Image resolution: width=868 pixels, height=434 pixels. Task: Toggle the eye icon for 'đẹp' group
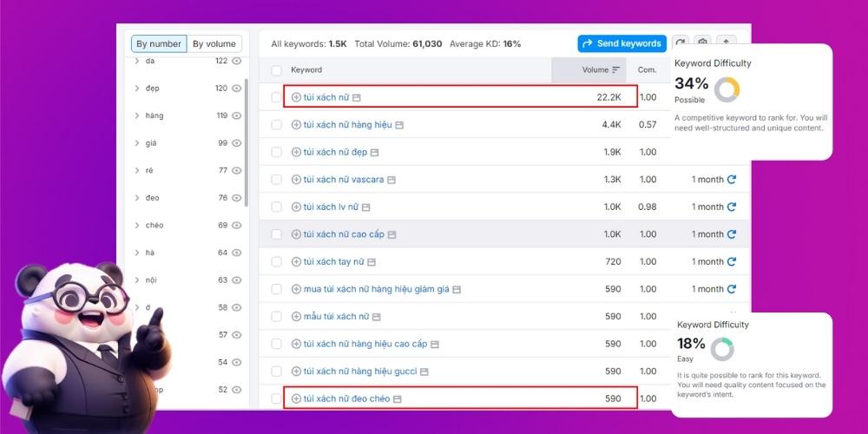(236, 89)
